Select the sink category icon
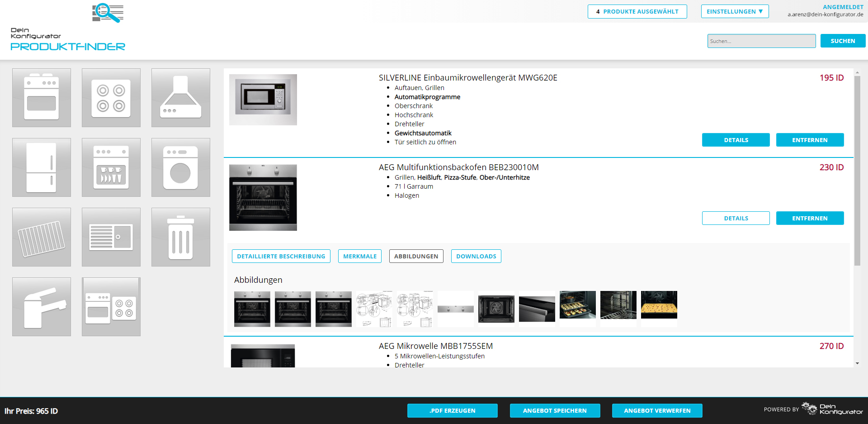The image size is (868, 424). pyautogui.click(x=111, y=237)
